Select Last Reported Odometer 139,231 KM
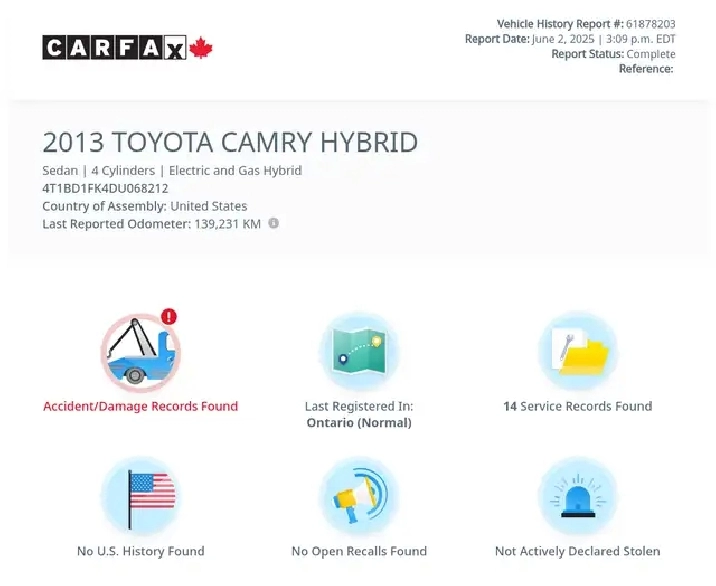Image resolution: width=716 pixels, height=586 pixels. (152, 224)
